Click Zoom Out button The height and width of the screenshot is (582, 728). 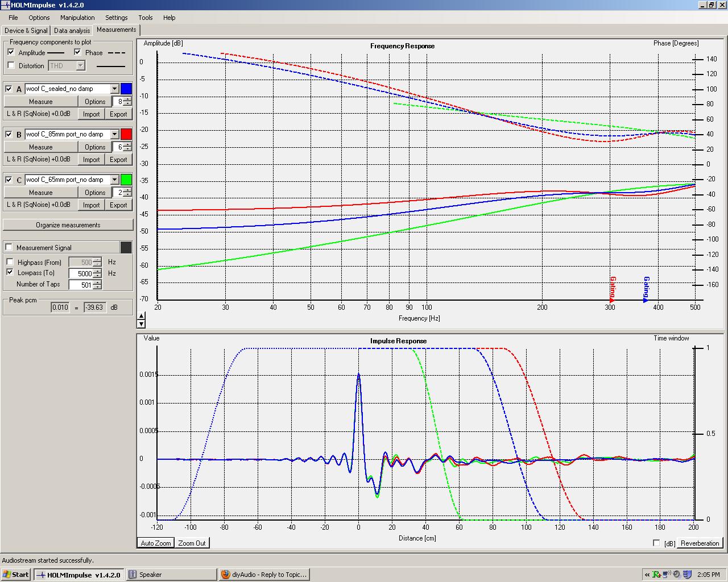point(192,543)
